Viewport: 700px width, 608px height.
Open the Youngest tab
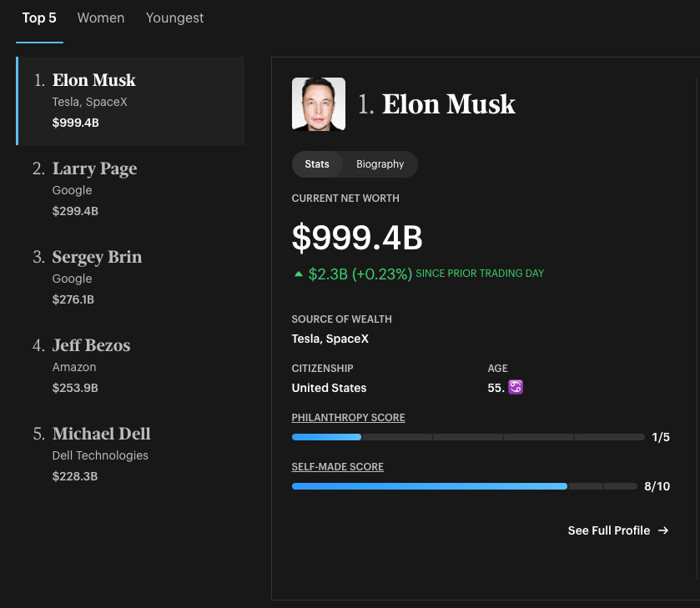click(x=174, y=18)
